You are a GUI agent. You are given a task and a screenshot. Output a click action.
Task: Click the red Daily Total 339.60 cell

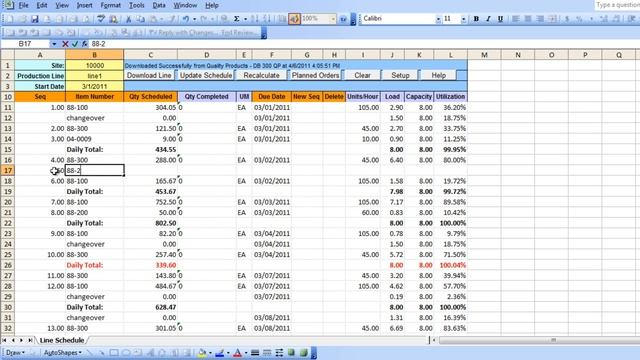click(x=151, y=265)
